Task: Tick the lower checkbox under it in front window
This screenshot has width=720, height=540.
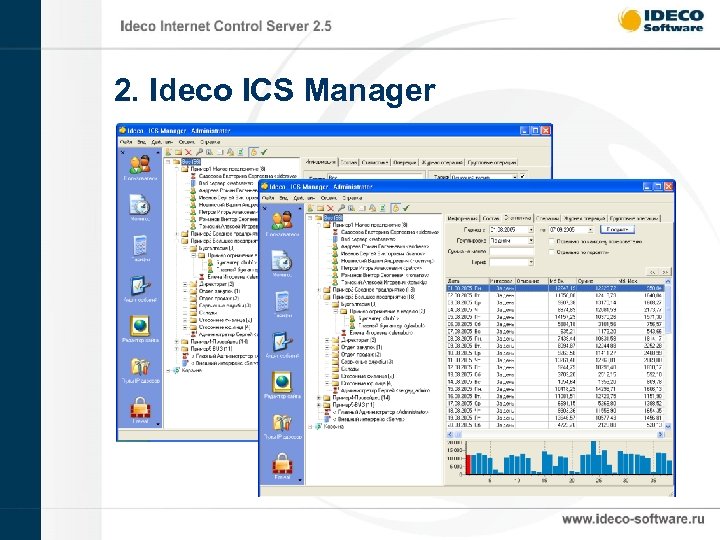Action: (x=551, y=252)
